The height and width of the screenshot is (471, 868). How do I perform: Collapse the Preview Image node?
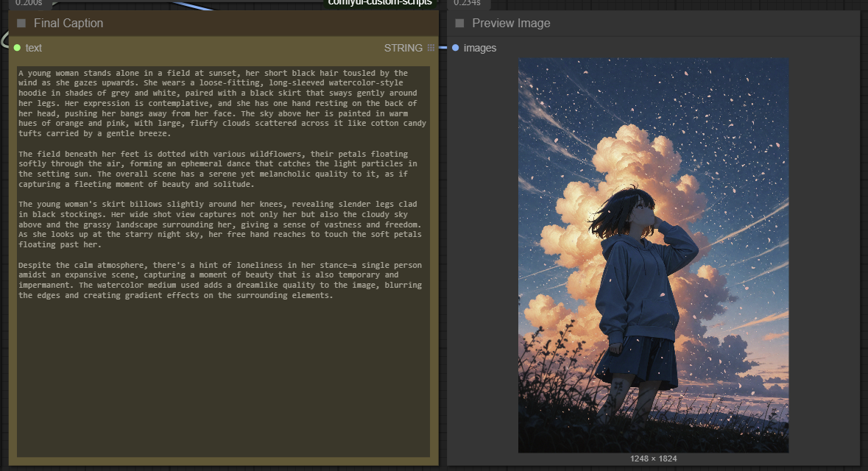pos(459,24)
